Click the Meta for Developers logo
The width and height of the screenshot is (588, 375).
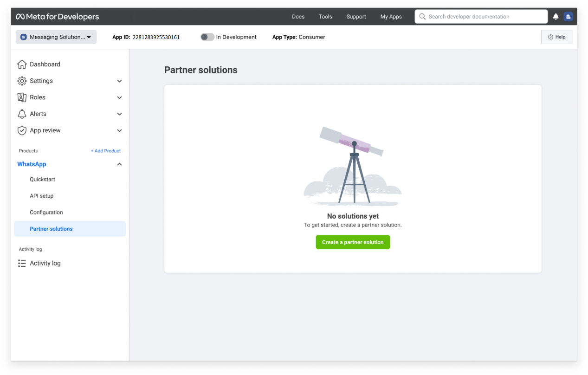coord(58,17)
